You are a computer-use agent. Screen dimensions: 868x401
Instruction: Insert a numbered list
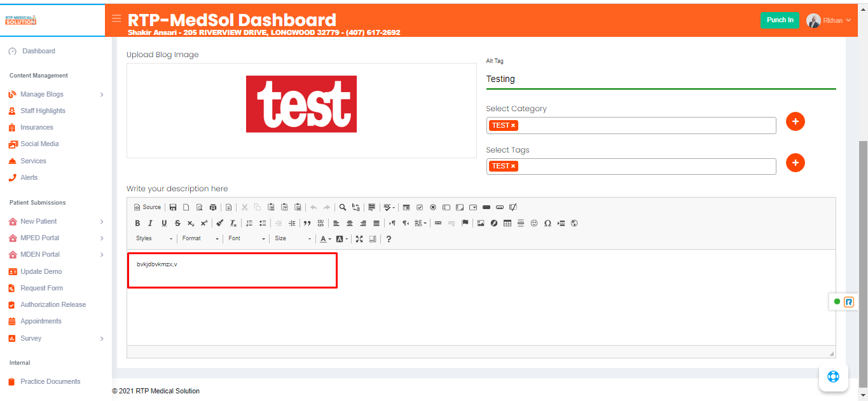(x=249, y=223)
